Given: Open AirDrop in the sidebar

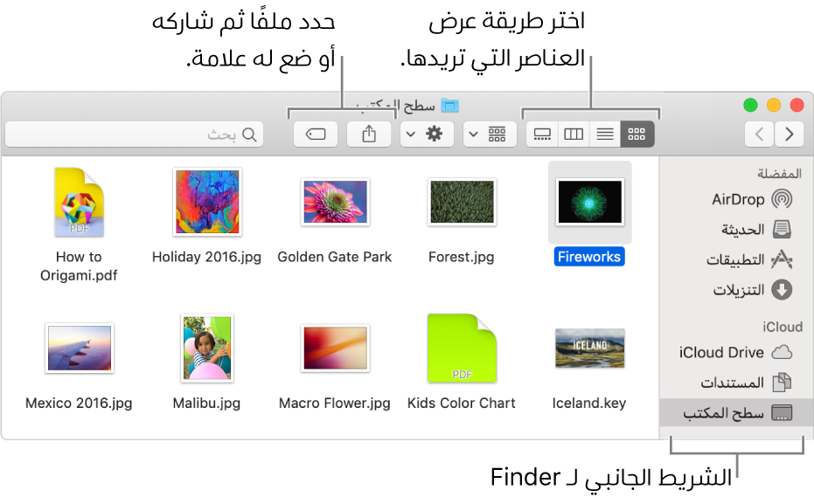Looking at the screenshot, I should [x=737, y=199].
